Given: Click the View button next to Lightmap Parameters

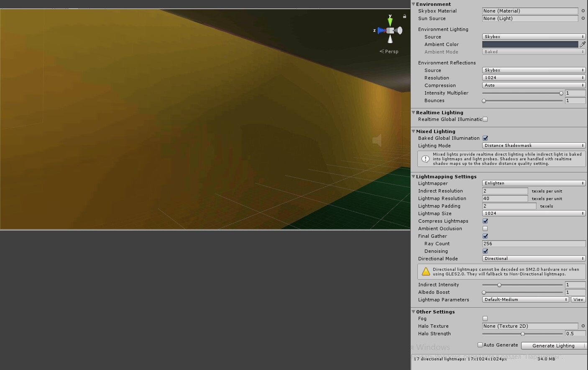Looking at the screenshot, I should pyautogui.click(x=578, y=299).
